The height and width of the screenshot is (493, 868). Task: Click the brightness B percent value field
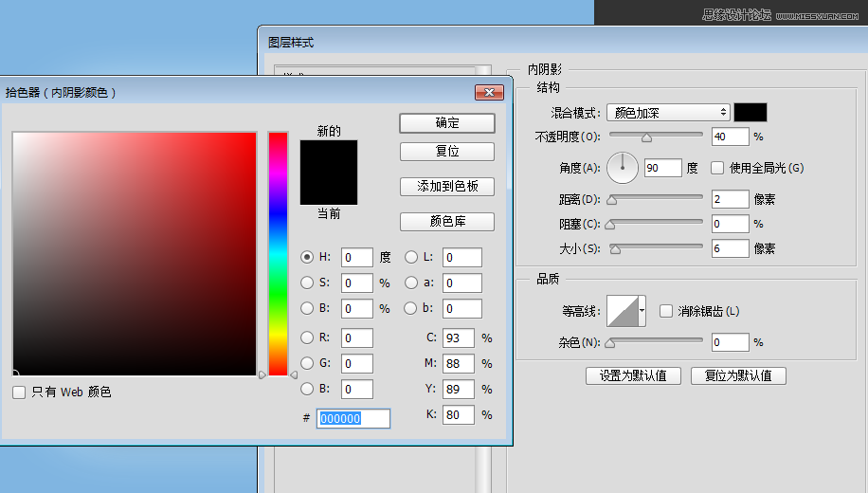click(357, 308)
